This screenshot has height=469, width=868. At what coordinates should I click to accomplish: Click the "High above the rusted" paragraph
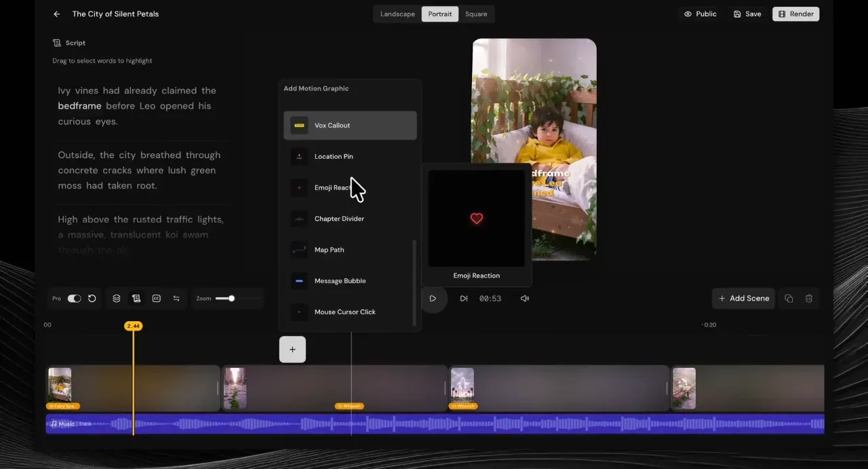140,235
